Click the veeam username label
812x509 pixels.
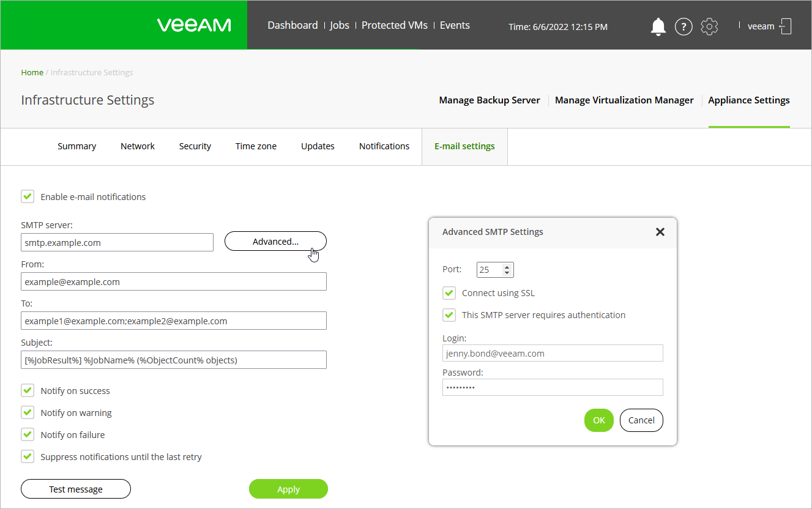coord(761,26)
